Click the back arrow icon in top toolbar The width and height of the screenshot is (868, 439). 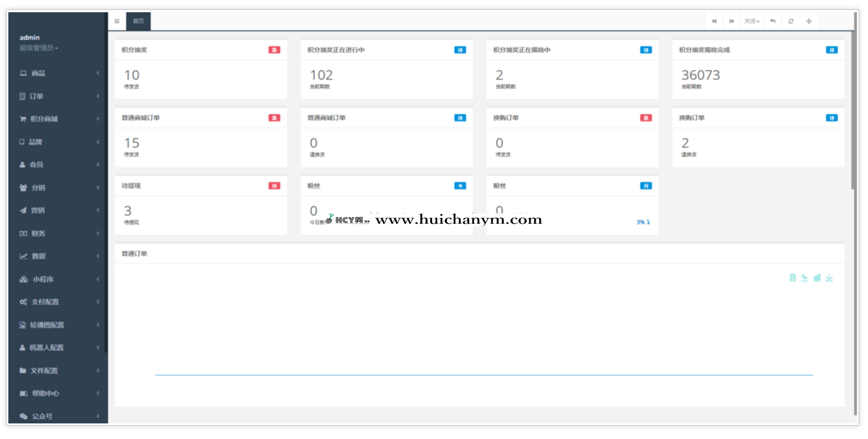pyautogui.click(x=773, y=21)
